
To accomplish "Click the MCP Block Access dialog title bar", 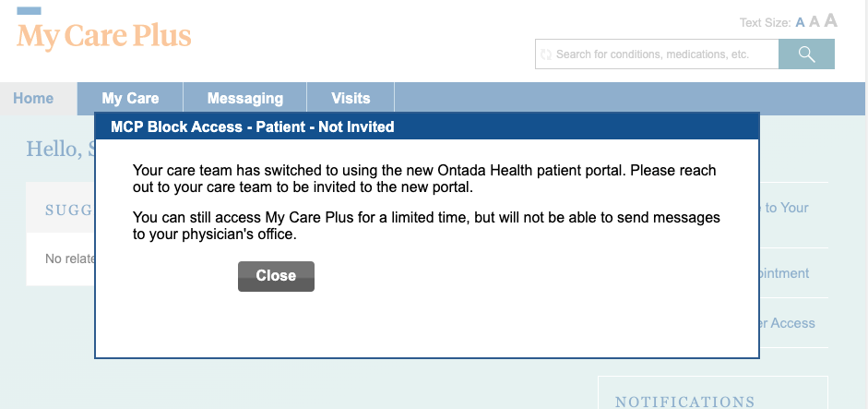I will pyautogui.click(x=426, y=126).
